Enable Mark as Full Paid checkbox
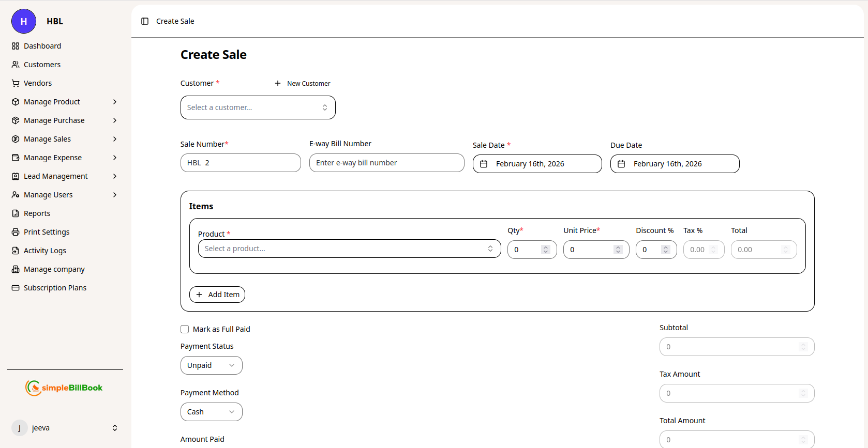 pyautogui.click(x=185, y=329)
